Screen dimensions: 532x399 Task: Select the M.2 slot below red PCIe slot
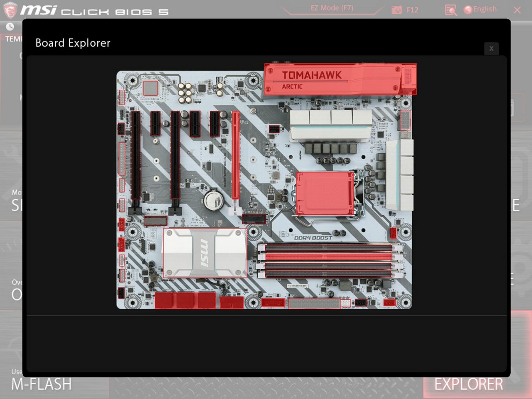(x=254, y=219)
